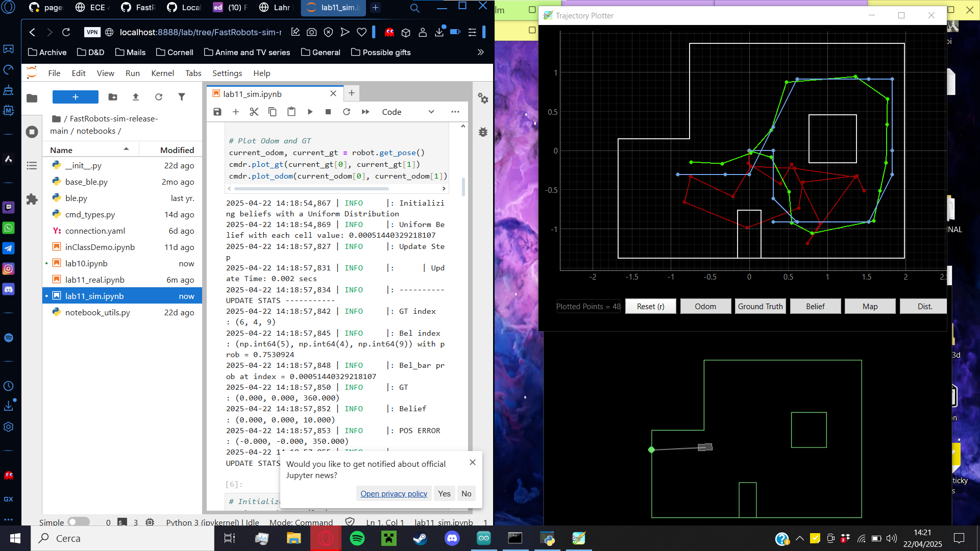Open new launcher with blue plus button
The image size is (980, 551).
pyautogui.click(x=76, y=97)
